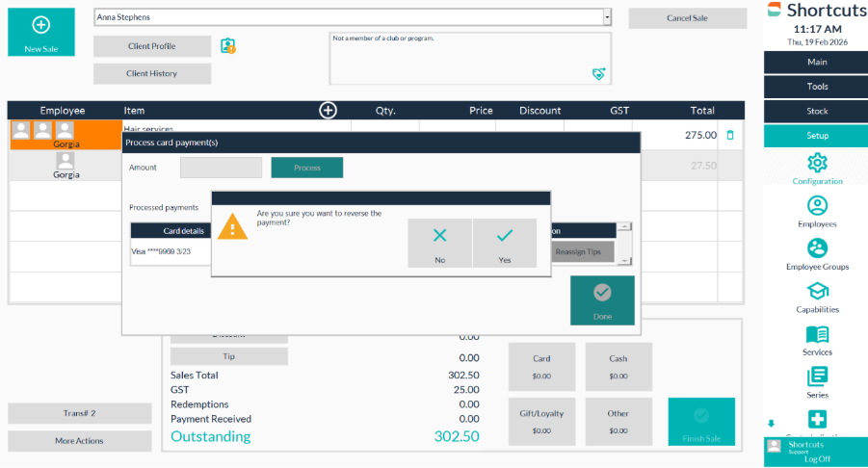Open the Capabilities setup icon
Viewport: 868px width, 468px height.
817,291
